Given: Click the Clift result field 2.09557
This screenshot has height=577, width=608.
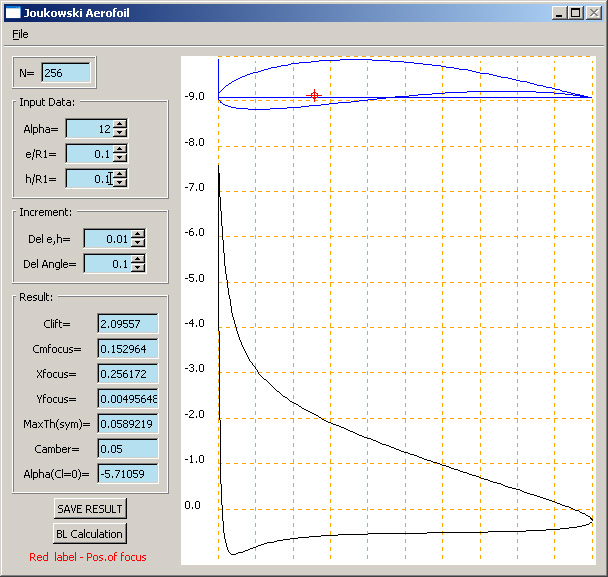Looking at the screenshot, I should [x=128, y=324].
